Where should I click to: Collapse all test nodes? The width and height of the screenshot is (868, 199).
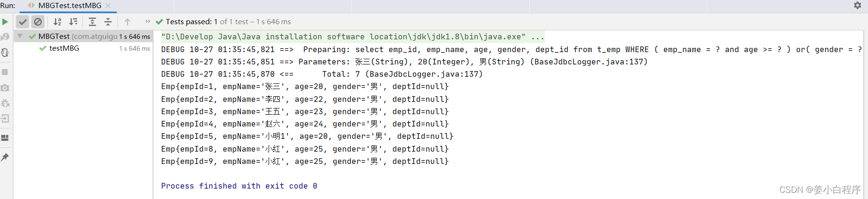point(108,22)
